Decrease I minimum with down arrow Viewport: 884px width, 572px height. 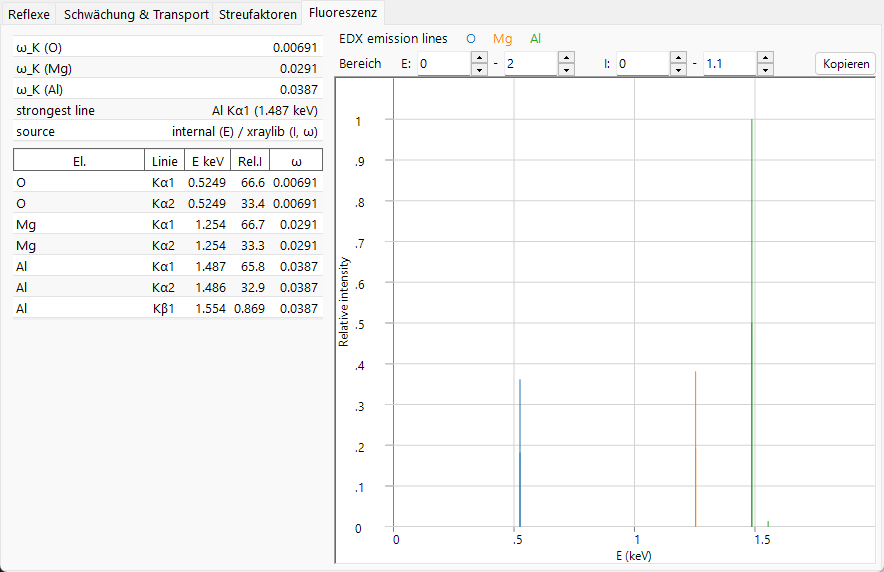tap(678, 69)
